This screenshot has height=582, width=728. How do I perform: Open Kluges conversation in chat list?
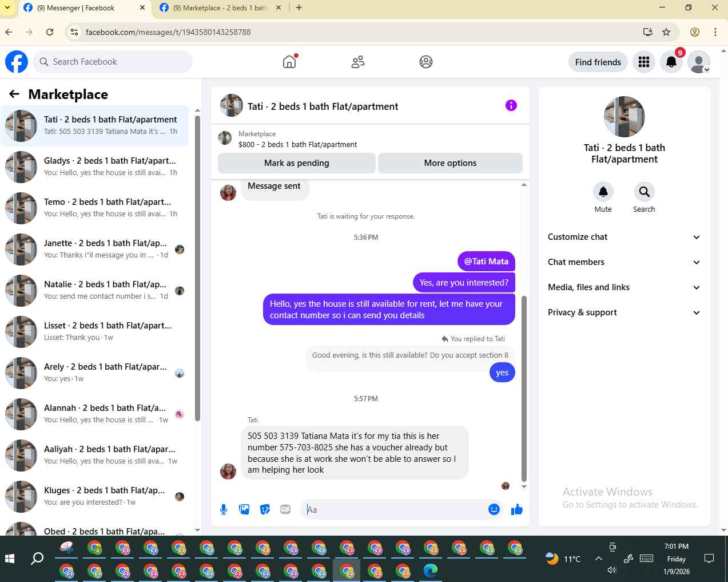[x=95, y=497]
